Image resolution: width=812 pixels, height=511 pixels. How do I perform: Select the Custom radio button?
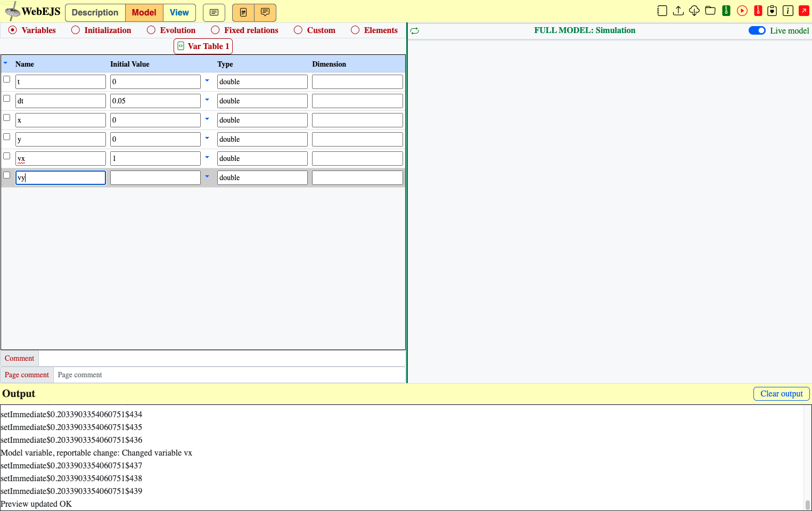[x=298, y=30]
